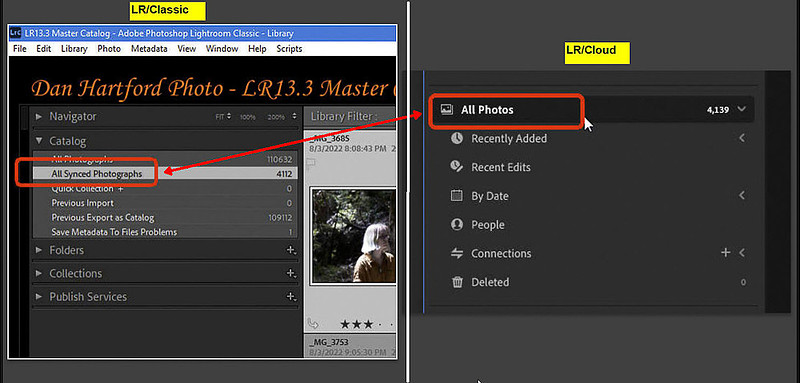800x383 pixels.
Task: Collapse the Catalog panel
Action: pos(39,141)
